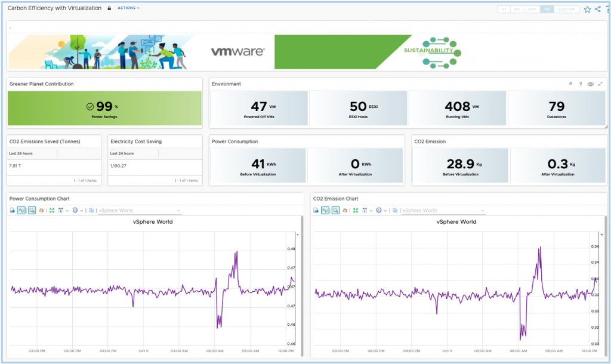Open date controls dropdown in Power Consumption Chart
The height and width of the screenshot is (364, 611).
pos(63,211)
